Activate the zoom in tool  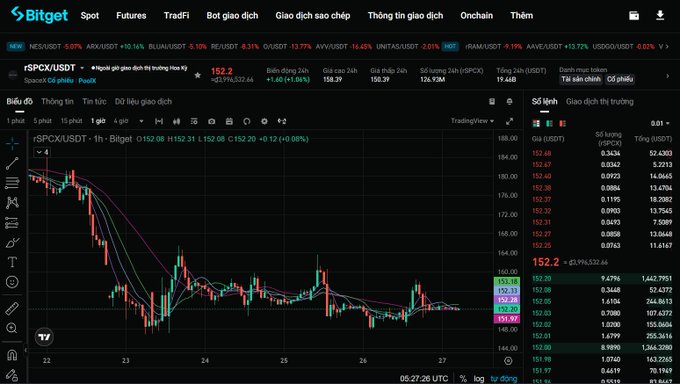click(x=12, y=328)
